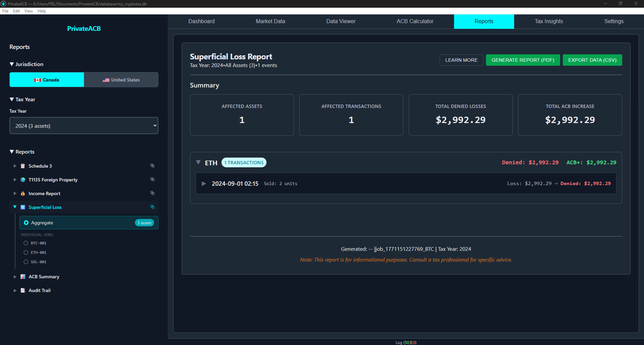
Task: Click the pop-out icon on Superficial Loss row
Action: (x=152, y=207)
